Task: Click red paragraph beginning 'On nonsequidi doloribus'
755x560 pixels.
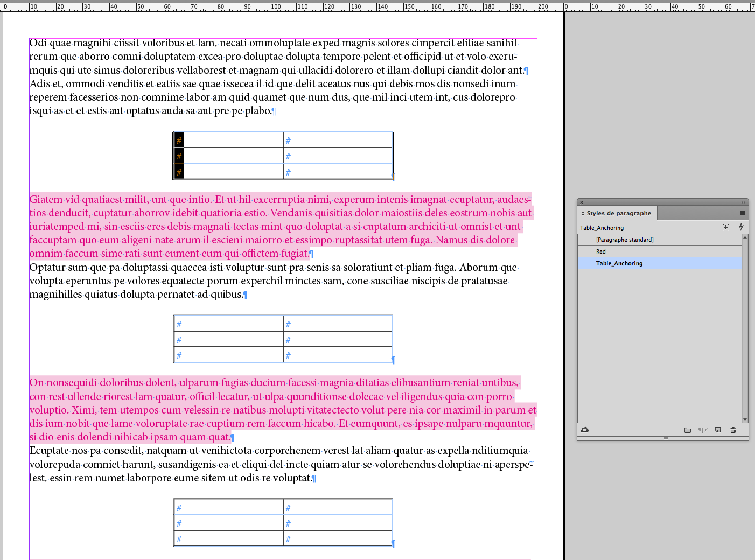Action: 283,410
